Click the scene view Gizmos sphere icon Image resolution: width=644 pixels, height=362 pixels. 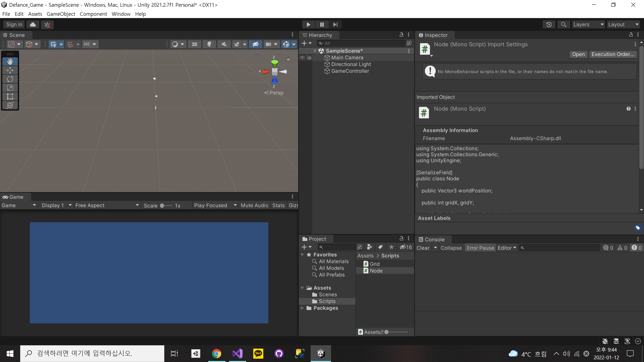coord(286,44)
